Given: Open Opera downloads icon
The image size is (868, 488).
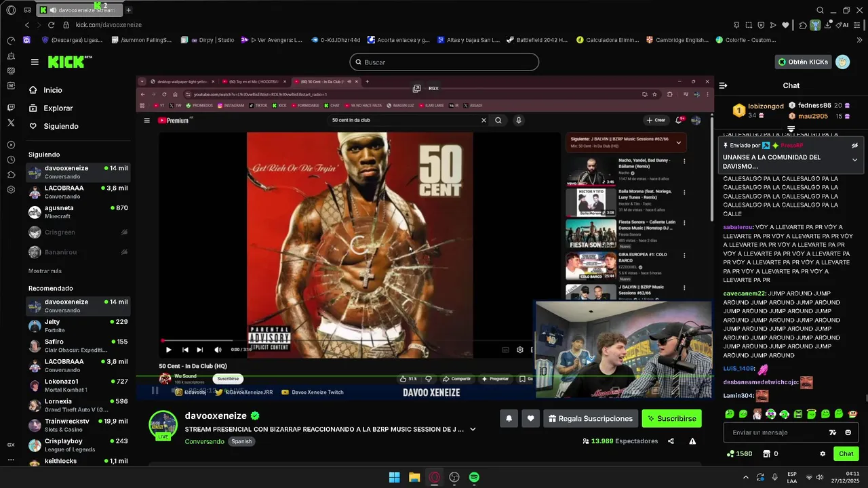Looking at the screenshot, I should coord(827,25).
